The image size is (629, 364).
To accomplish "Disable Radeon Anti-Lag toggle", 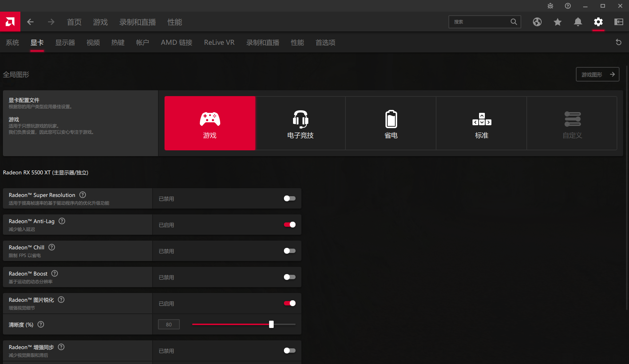I will click(x=290, y=225).
